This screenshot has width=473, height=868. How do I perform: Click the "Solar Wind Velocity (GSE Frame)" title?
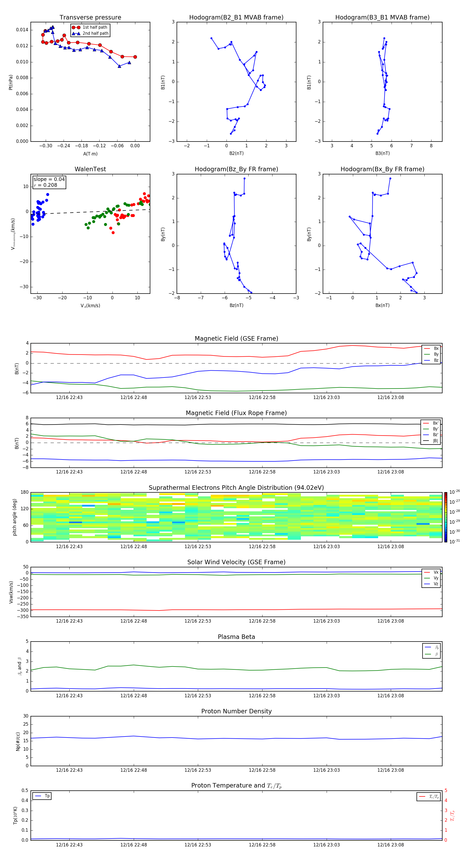(236, 562)
